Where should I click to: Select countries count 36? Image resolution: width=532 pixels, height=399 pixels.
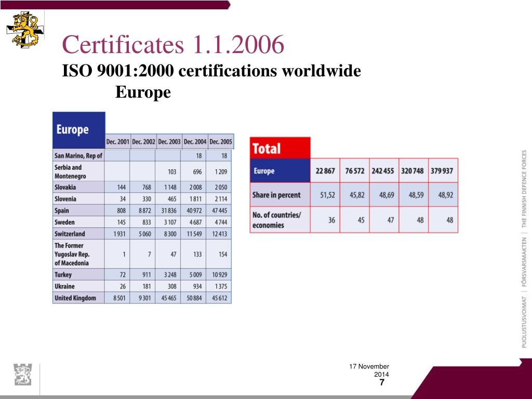tap(331, 220)
